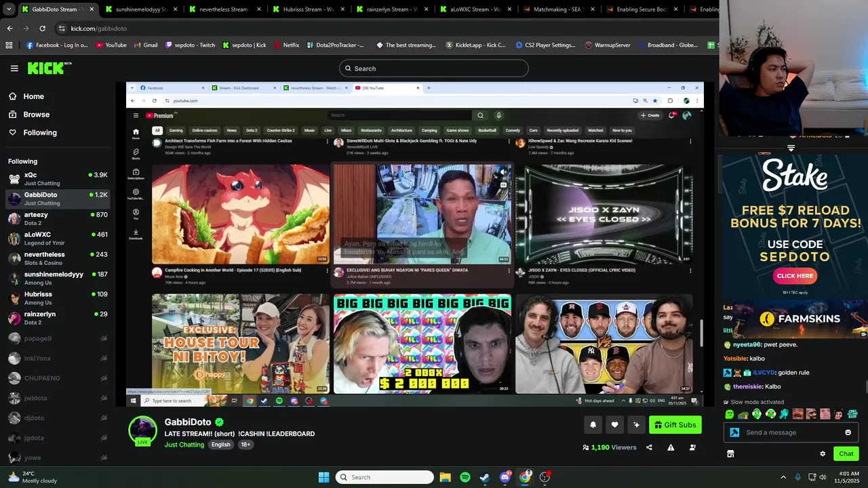Expand the system tray hidden icons chevron
The width and height of the screenshot is (868, 488).
click(783, 477)
